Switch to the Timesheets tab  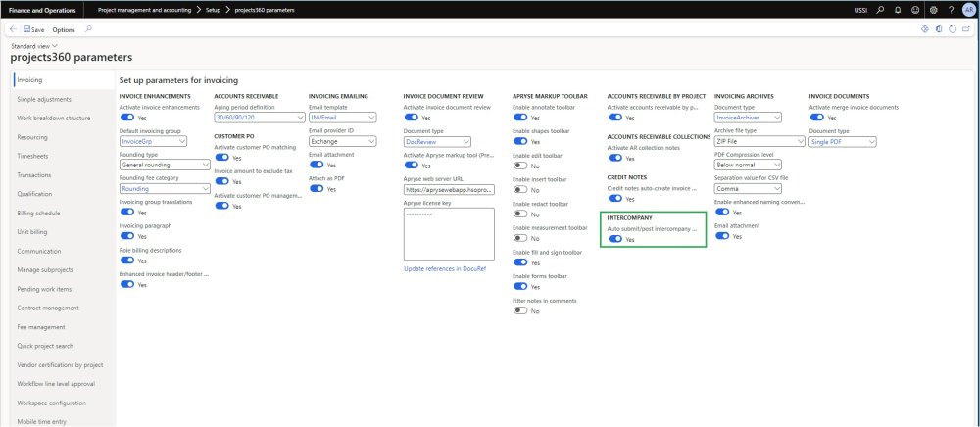click(34, 156)
